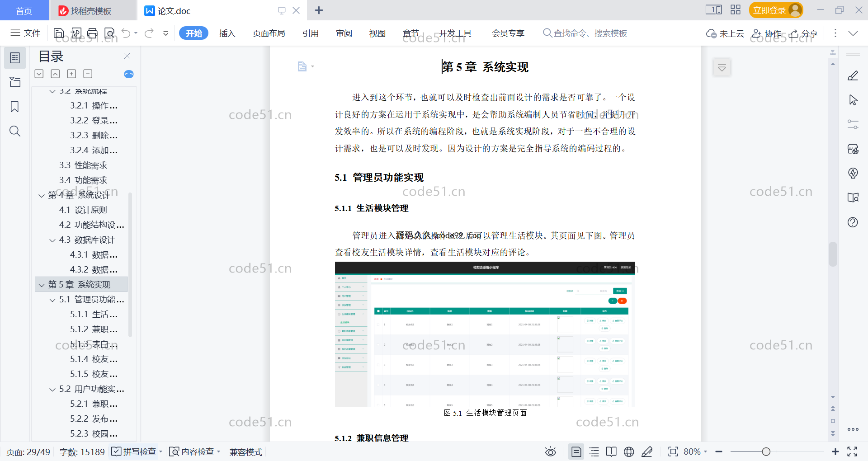Click the search commands input field
Viewport: 868px width, 461px height.
(x=585, y=33)
